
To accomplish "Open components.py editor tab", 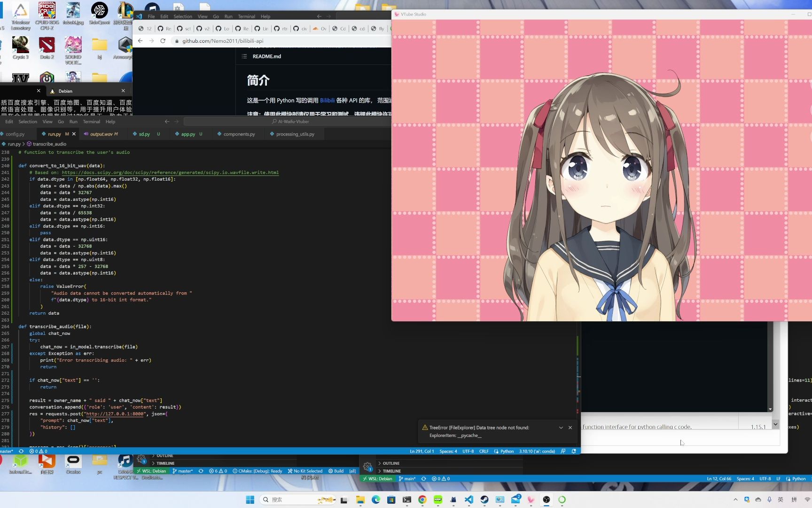I will pos(239,134).
